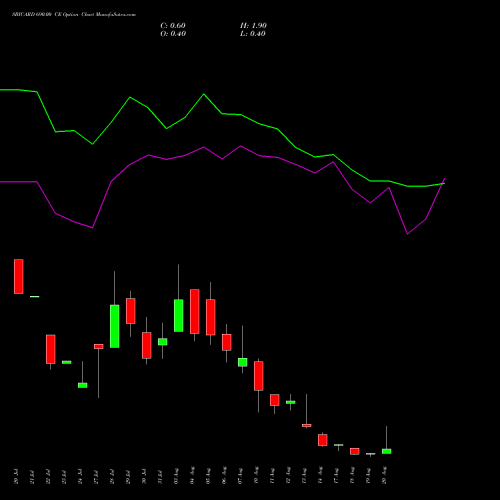The width and height of the screenshot is (500, 500).
Task: Click the 10 Aug date label
Action: 256,476
